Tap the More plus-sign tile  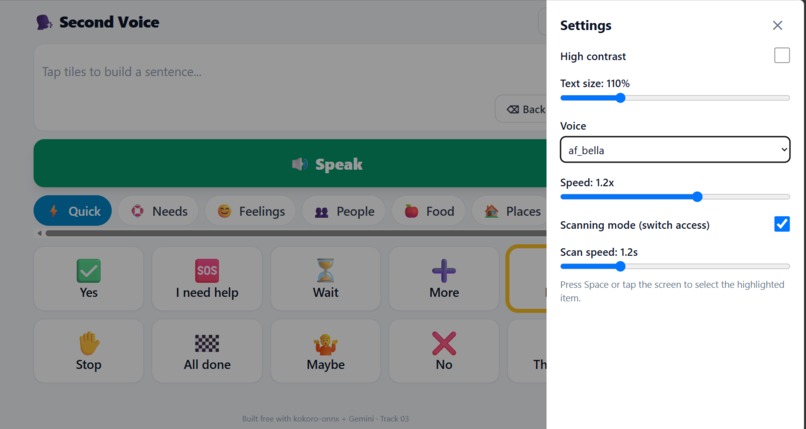click(444, 278)
